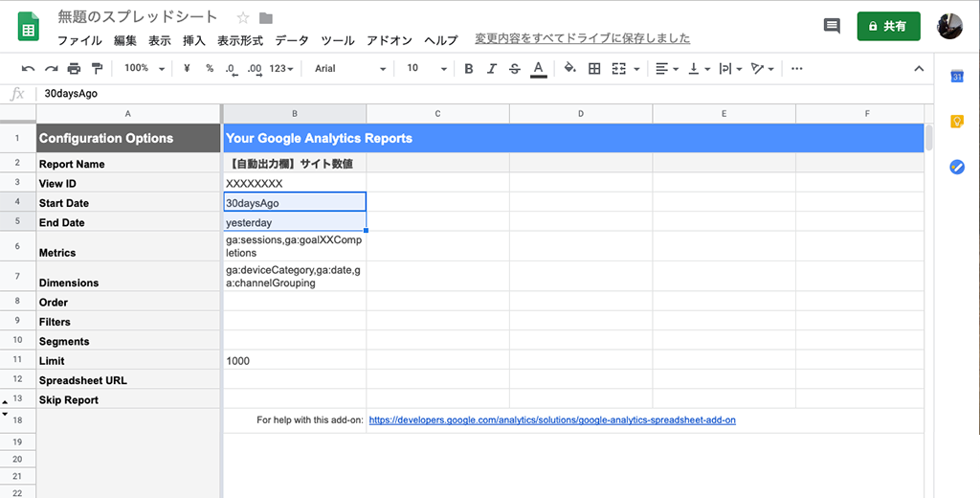Expand hidden rows 14-17 arrows

pos(5,407)
